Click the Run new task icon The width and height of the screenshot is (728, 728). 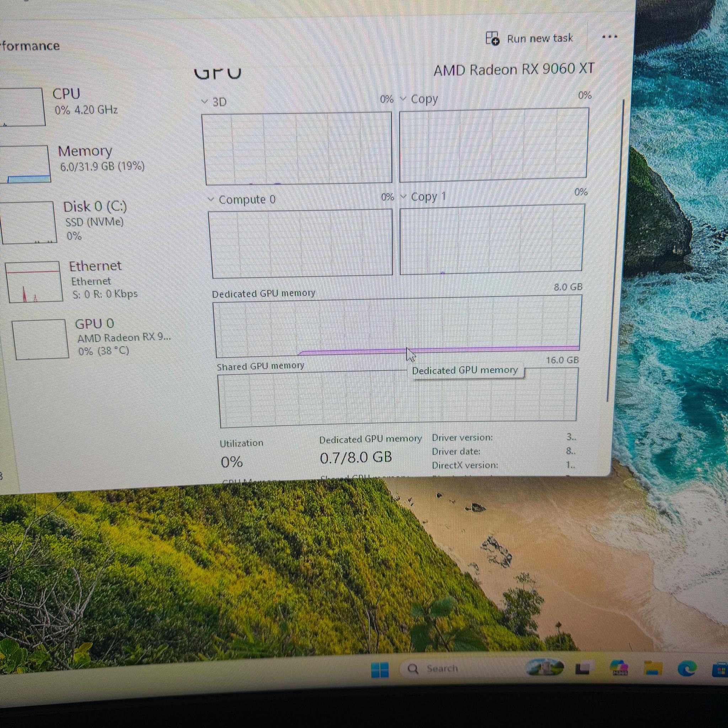coord(492,38)
